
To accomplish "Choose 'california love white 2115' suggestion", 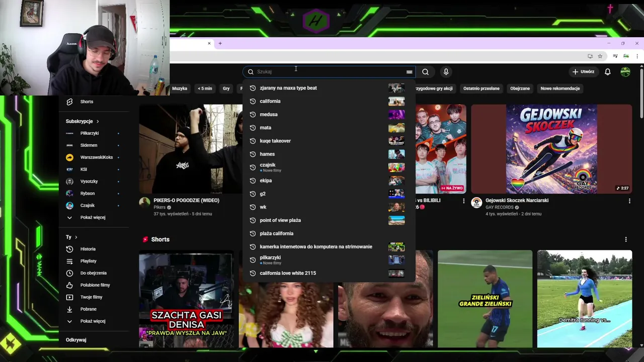I will [x=329, y=273].
